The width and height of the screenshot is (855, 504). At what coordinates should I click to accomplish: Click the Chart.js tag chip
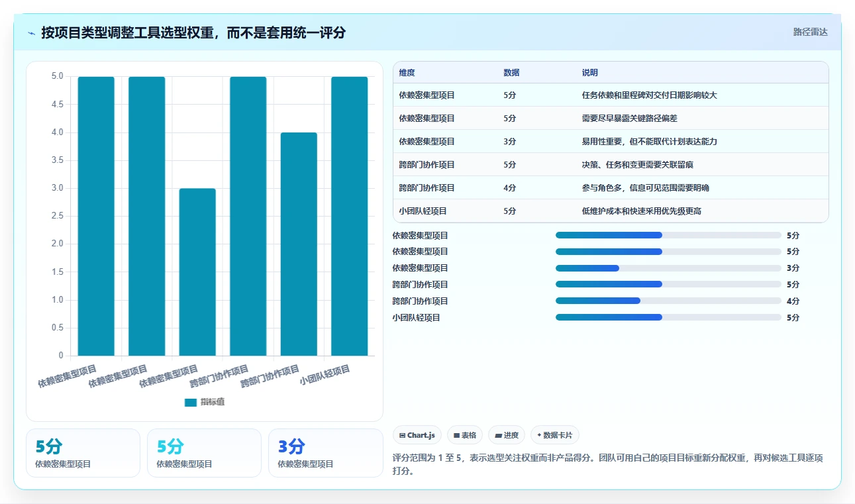point(417,435)
